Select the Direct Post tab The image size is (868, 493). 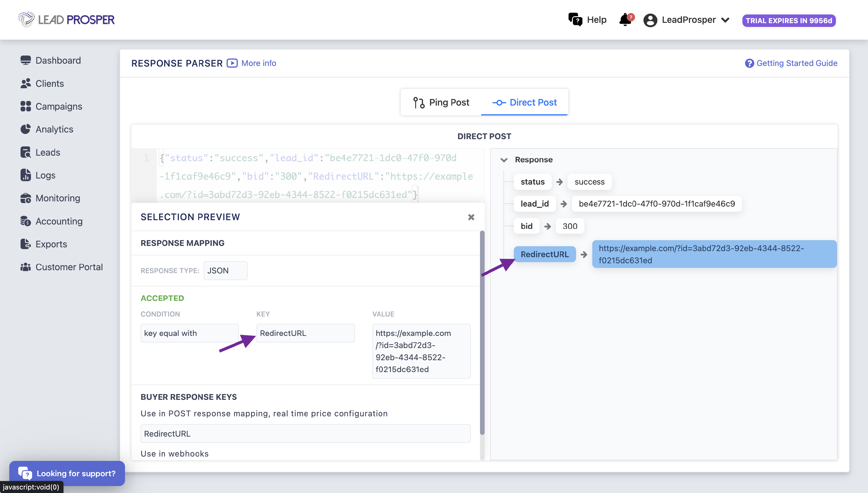coord(524,102)
